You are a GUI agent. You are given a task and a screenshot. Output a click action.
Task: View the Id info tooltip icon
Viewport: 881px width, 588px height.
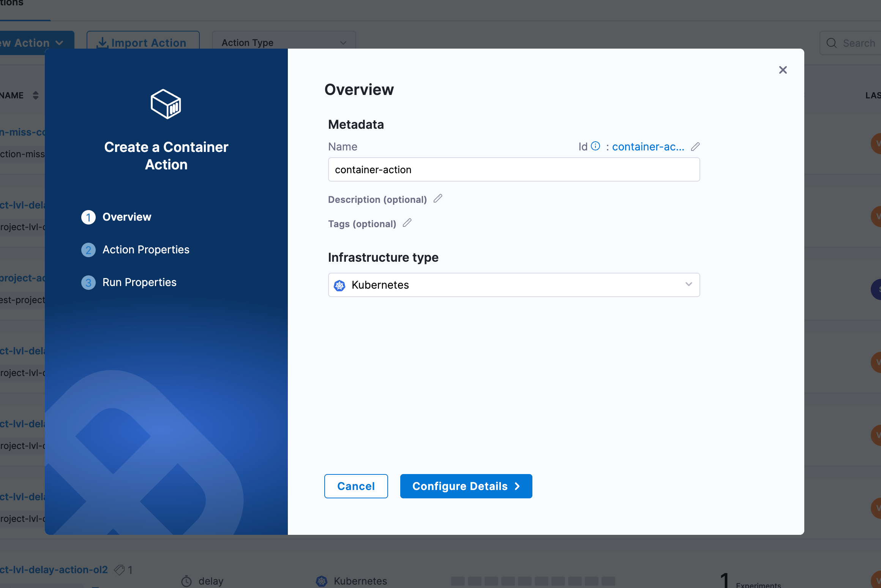[595, 145]
